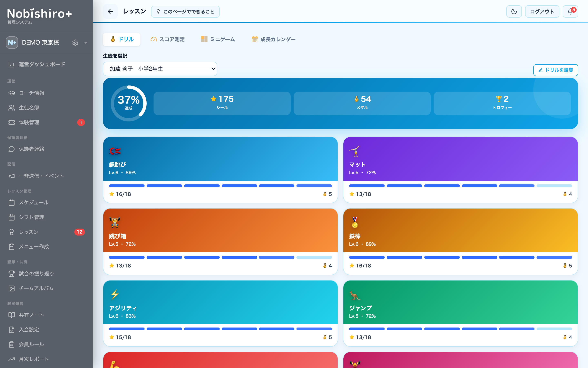Click the 54 メダル stat tile

[362, 103]
